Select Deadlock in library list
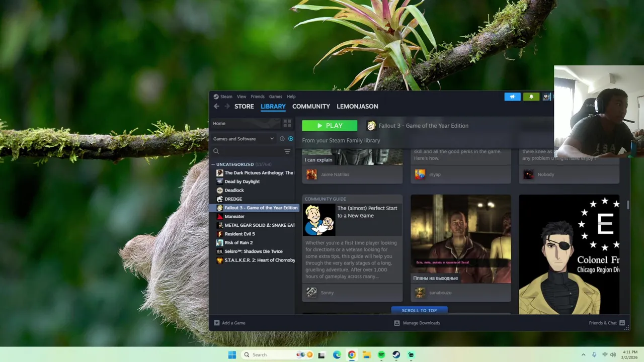 click(255, 190)
